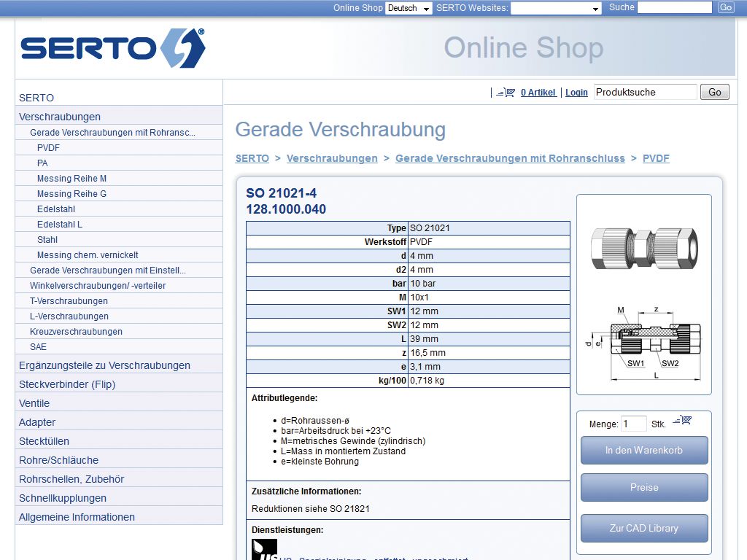The height and width of the screenshot is (560, 747).
Task: Select Edelstahl in the sidebar
Action: click(x=56, y=209)
